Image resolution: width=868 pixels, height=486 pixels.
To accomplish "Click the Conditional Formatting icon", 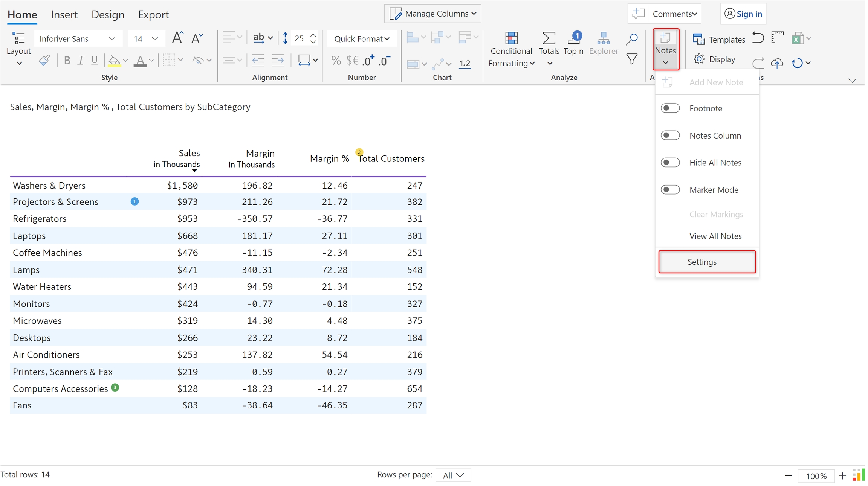I will (x=511, y=38).
